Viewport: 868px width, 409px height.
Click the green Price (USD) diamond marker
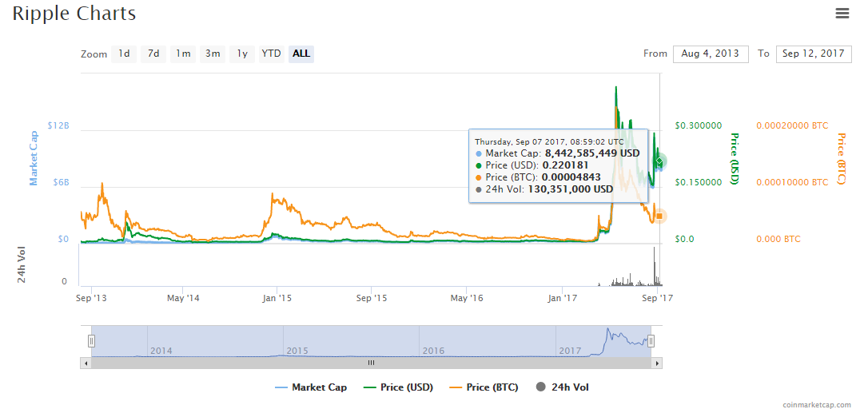[x=659, y=161]
